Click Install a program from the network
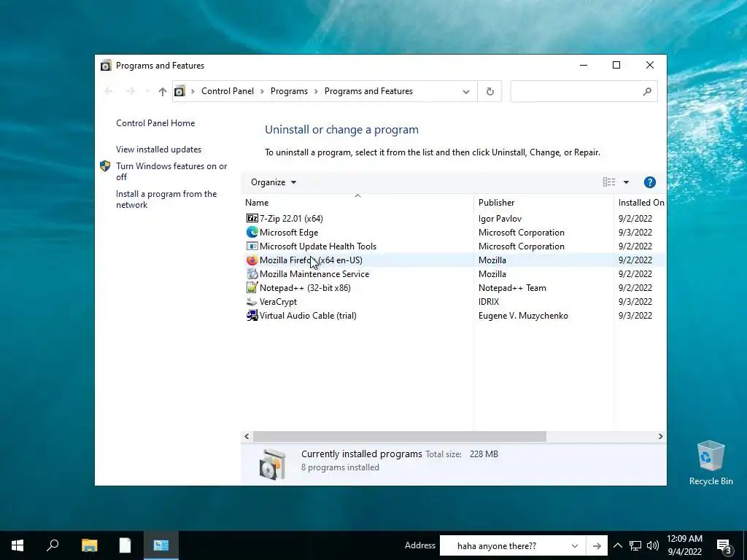Viewport: 747px width, 560px height. [166, 200]
